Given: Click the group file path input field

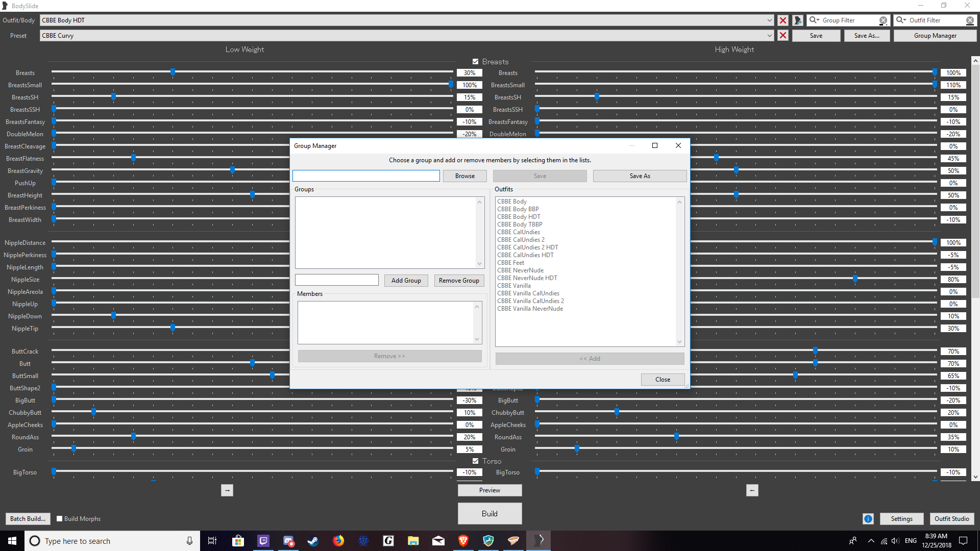Looking at the screenshot, I should 366,176.
